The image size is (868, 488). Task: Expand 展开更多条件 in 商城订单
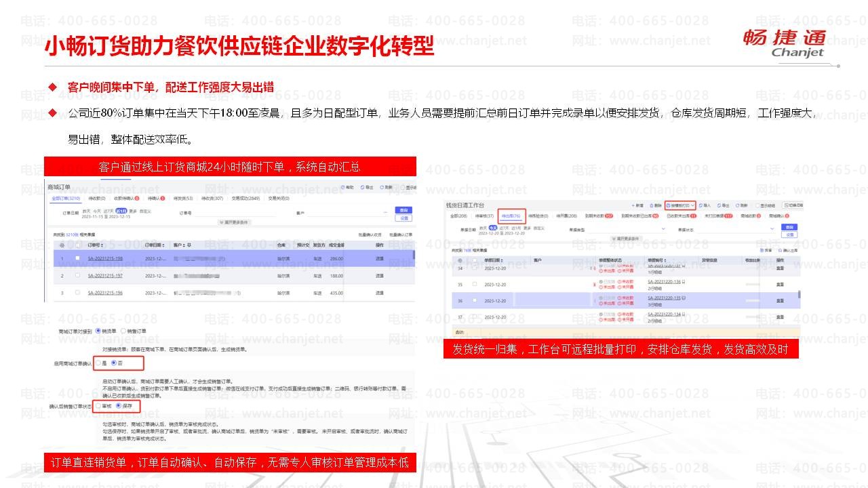click(235, 222)
